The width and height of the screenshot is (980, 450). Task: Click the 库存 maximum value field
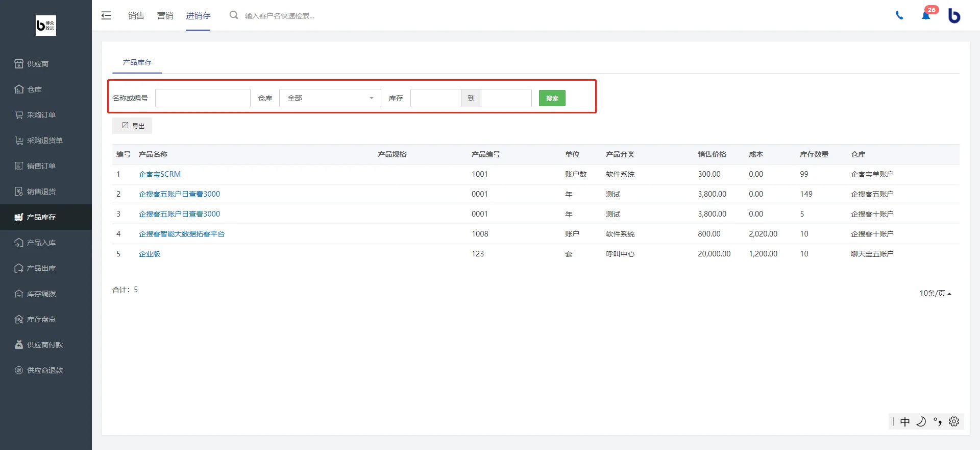[x=506, y=98]
